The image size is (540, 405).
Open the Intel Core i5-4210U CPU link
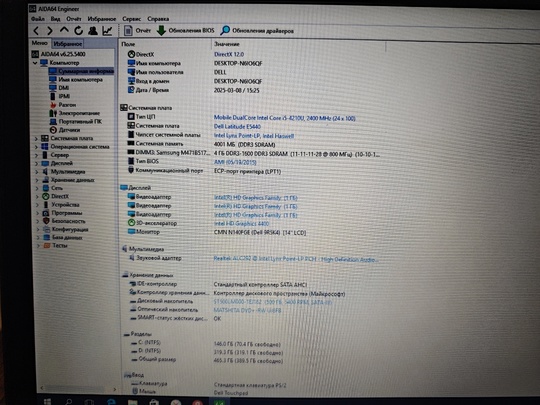(284, 118)
